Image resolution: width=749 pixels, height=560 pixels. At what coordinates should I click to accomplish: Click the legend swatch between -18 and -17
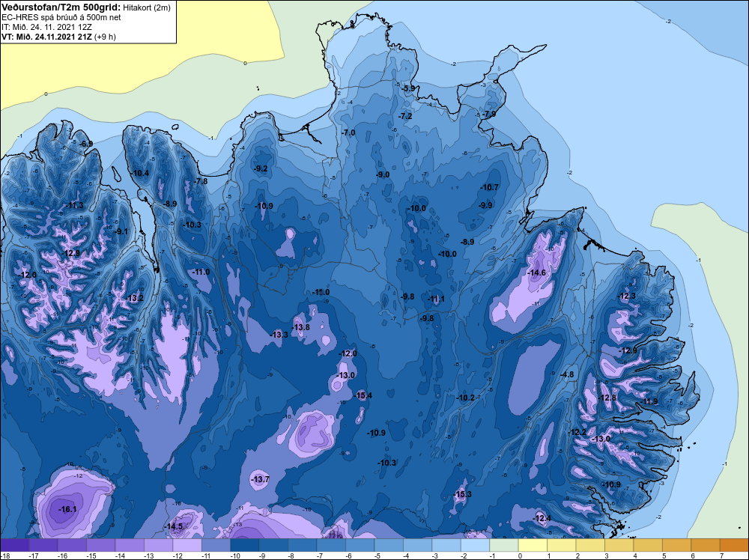coord(15,545)
